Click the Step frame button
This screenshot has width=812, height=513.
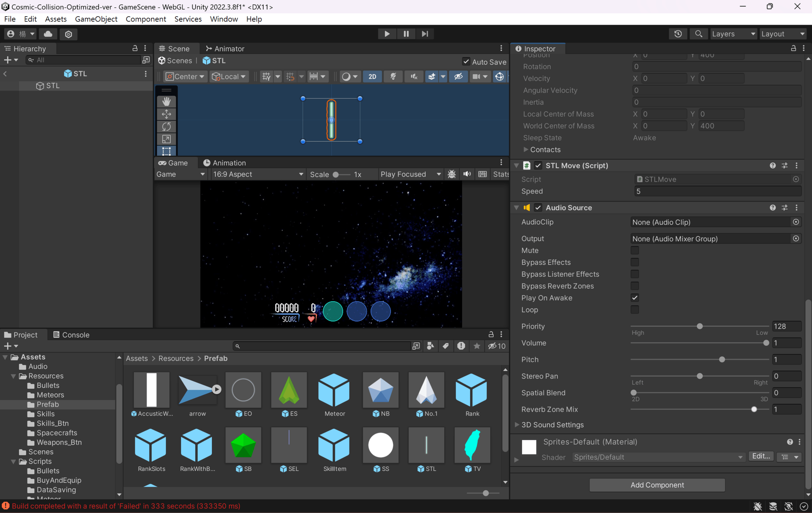[x=425, y=34]
